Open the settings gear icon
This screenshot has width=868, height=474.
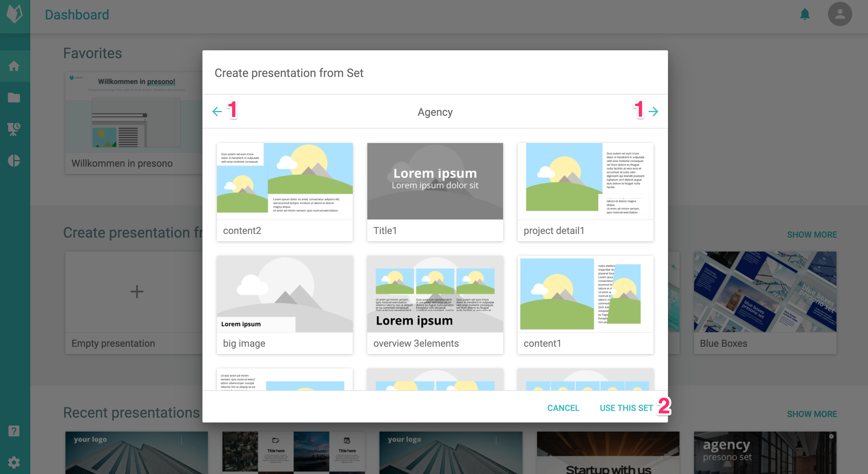[14, 462]
